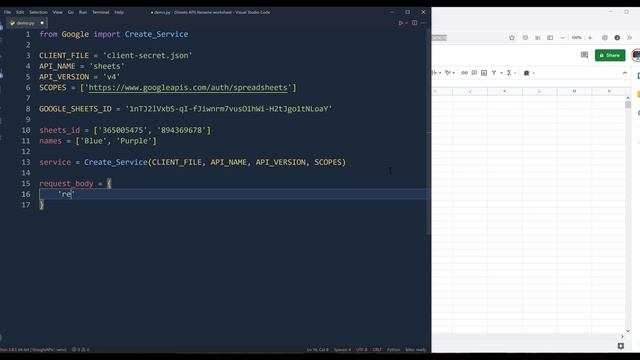Place cursor in line 16 after 're
640x360 pixels.
pyautogui.click(x=72, y=194)
